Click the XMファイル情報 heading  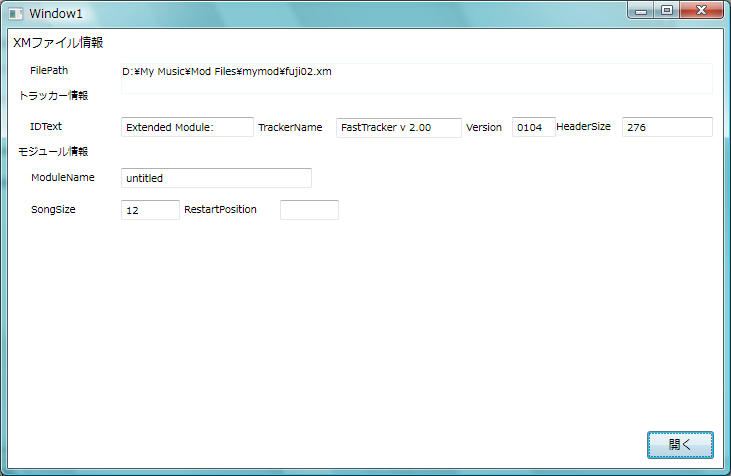tap(58, 43)
